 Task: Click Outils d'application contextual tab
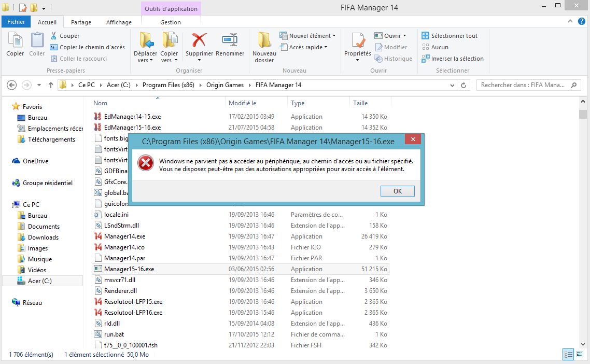171,9
